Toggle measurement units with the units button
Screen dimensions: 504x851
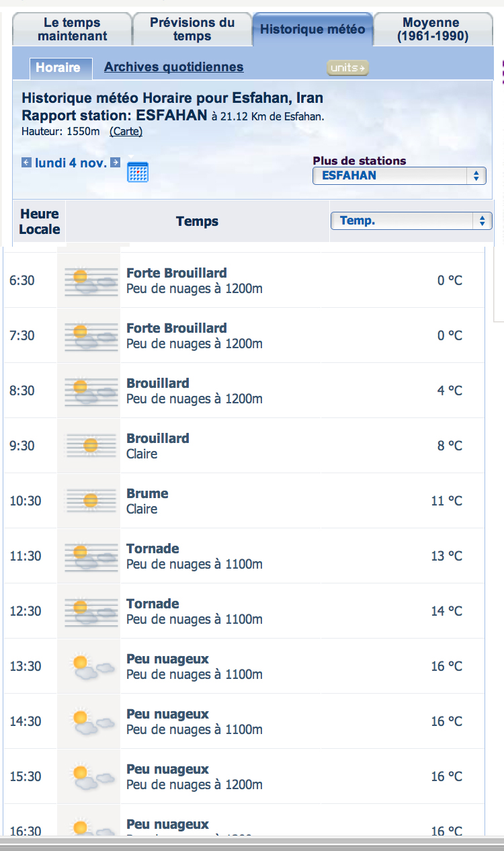(347, 68)
